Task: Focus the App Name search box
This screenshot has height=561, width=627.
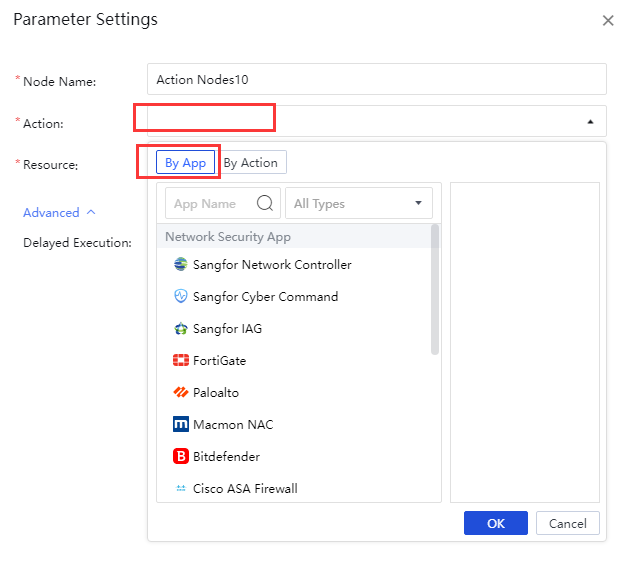Action: coord(212,203)
